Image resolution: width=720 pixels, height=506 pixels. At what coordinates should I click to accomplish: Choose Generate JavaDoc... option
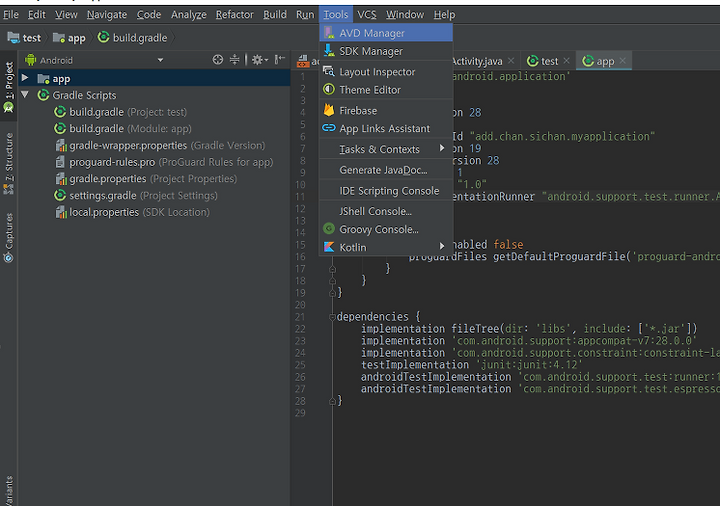click(x=386, y=170)
